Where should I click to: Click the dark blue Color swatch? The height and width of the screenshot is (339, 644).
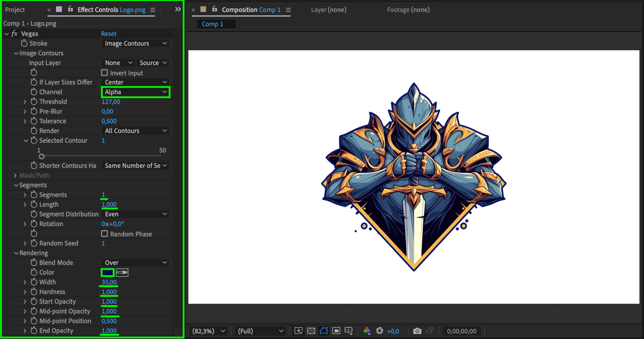(107, 272)
